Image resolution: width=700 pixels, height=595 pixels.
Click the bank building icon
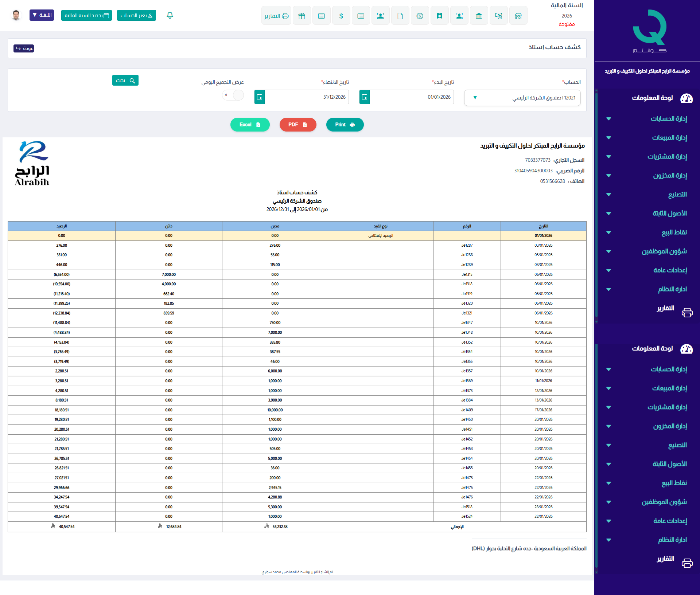(479, 16)
